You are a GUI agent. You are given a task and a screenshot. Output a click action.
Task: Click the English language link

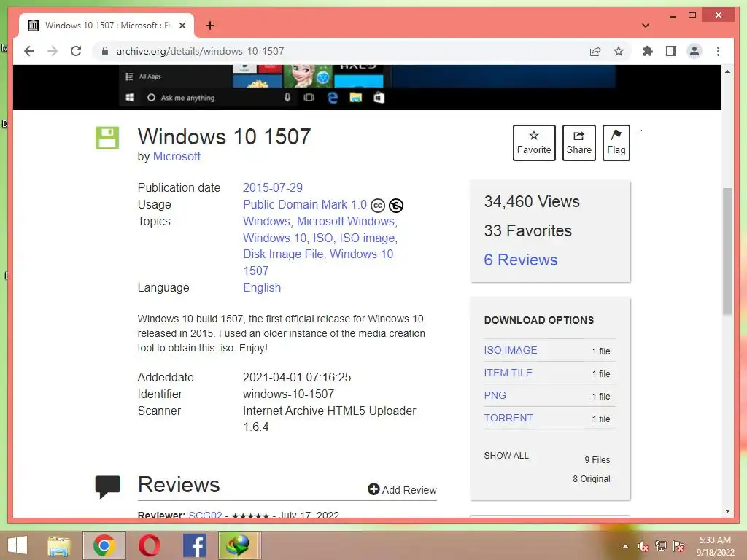pyautogui.click(x=262, y=287)
